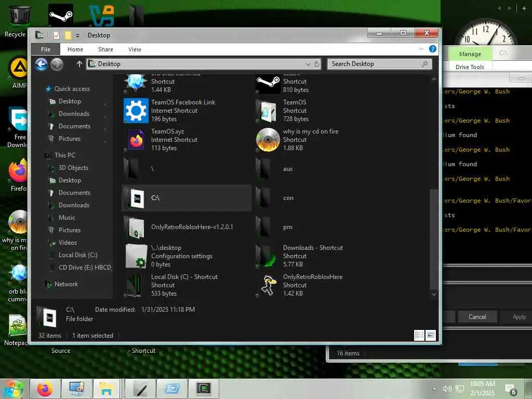Open Manage tab in background window

tap(470, 54)
